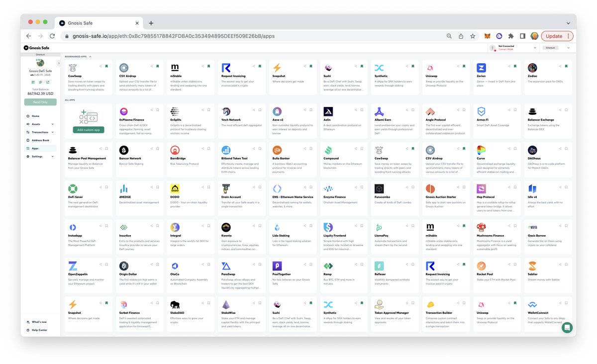Image resolution: width=597 pixels, height=364 pixels.
Task: Open the Rocket Pool logo
Action: click(x=481, y=266)
